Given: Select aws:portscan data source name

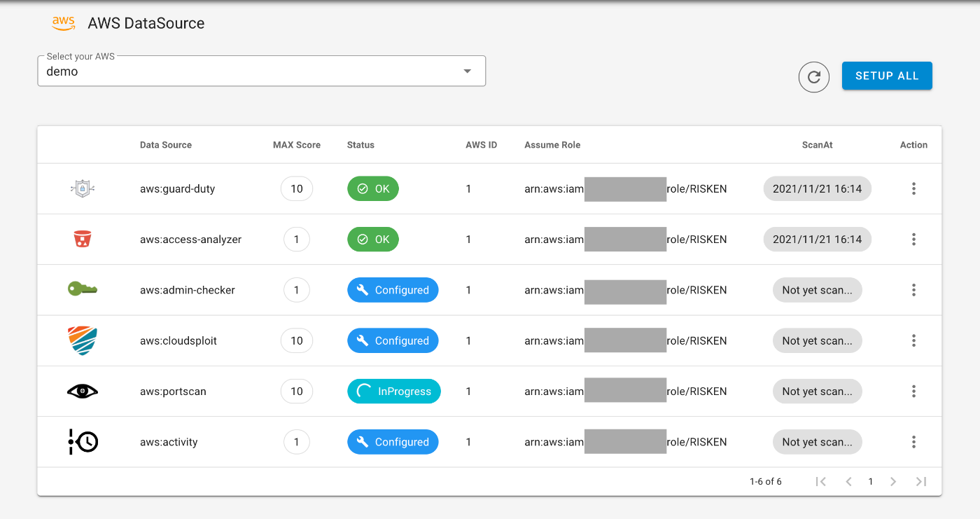Looking at the screenshot, I should [x=173, y=392].
